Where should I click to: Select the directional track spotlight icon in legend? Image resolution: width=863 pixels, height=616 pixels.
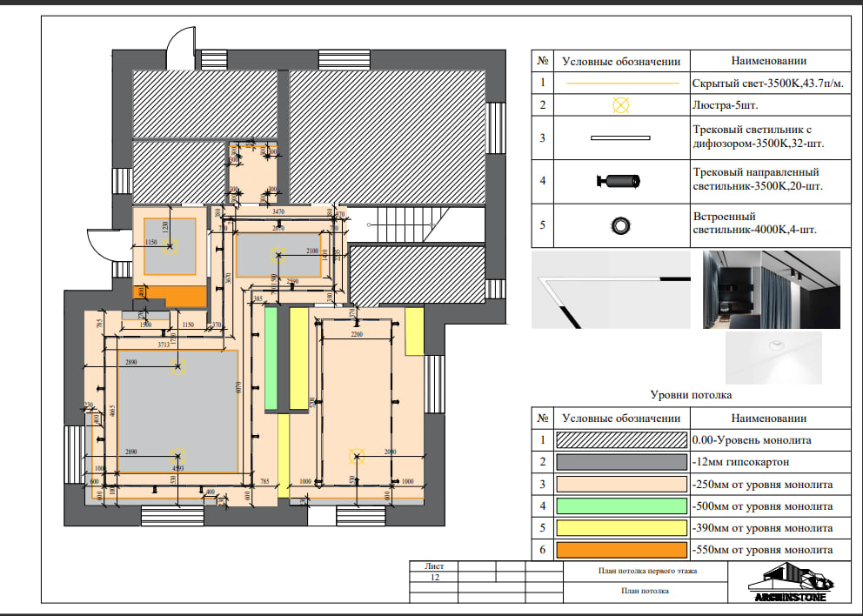tap(619, 181)
